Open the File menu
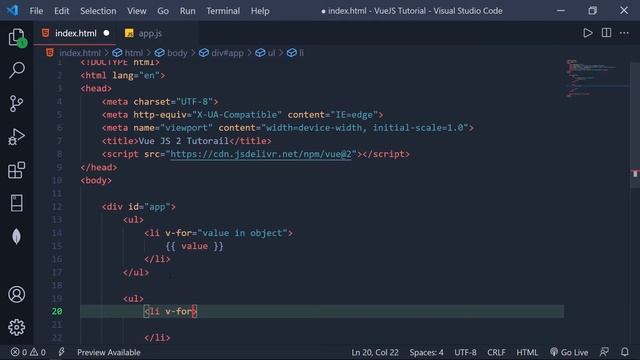The image size is (640, 360). [x=36, y=11]
